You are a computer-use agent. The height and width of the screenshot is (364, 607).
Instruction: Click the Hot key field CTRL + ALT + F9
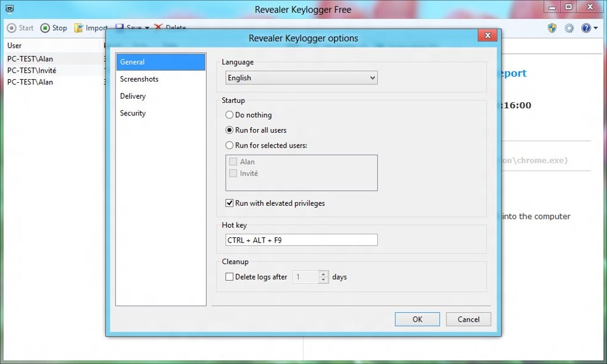(302, 240)
